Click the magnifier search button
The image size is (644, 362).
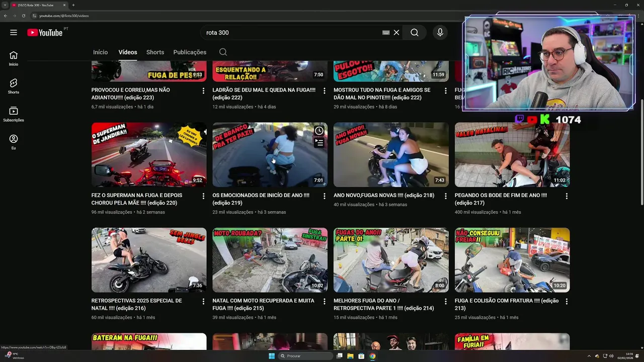[x=414, y=33]
